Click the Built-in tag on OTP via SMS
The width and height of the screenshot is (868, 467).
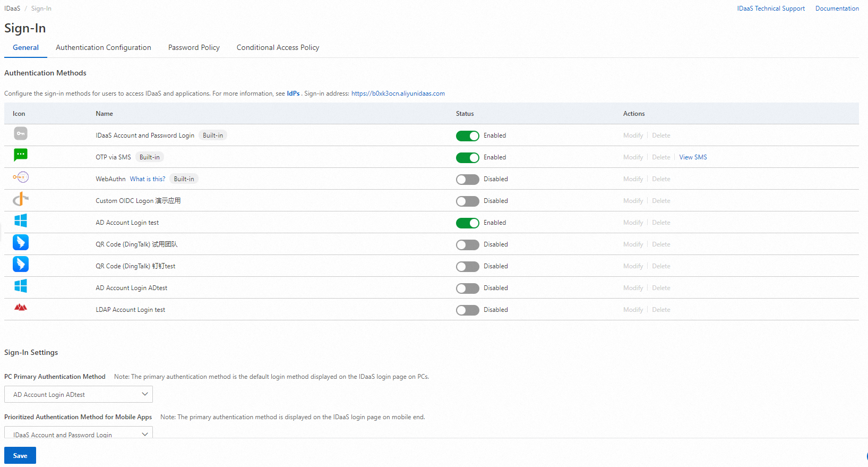click(150, 157)
